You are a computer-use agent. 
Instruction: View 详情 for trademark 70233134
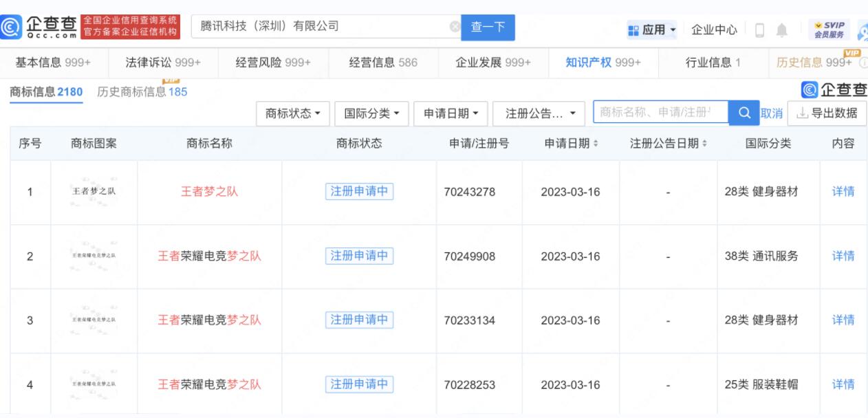point(843,320)
